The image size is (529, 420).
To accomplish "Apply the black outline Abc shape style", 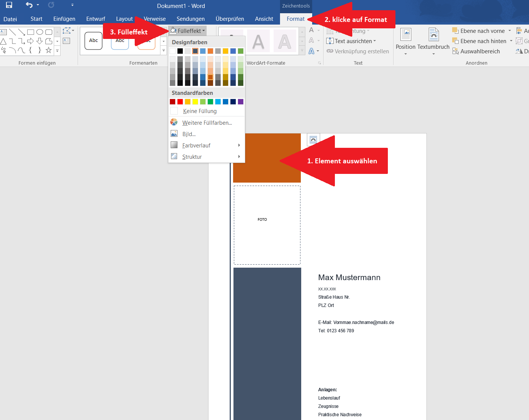I will click(93, 40).
